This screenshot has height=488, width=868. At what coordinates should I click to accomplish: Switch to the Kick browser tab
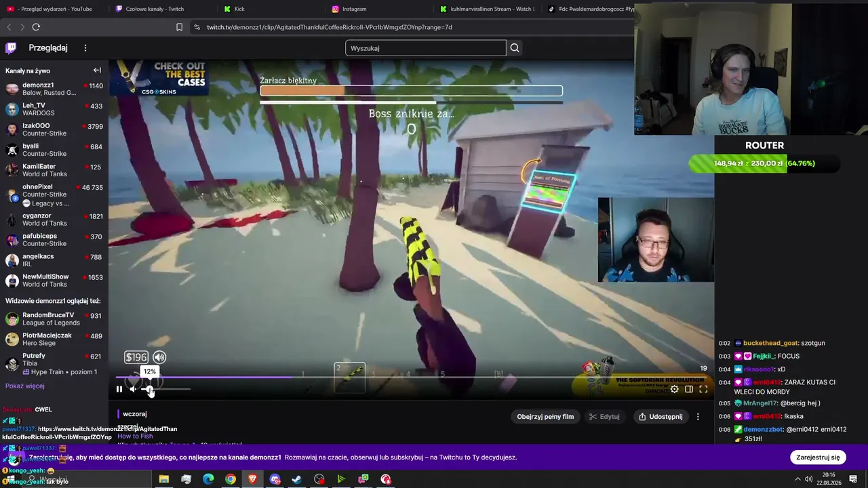(x=271, y=9)
